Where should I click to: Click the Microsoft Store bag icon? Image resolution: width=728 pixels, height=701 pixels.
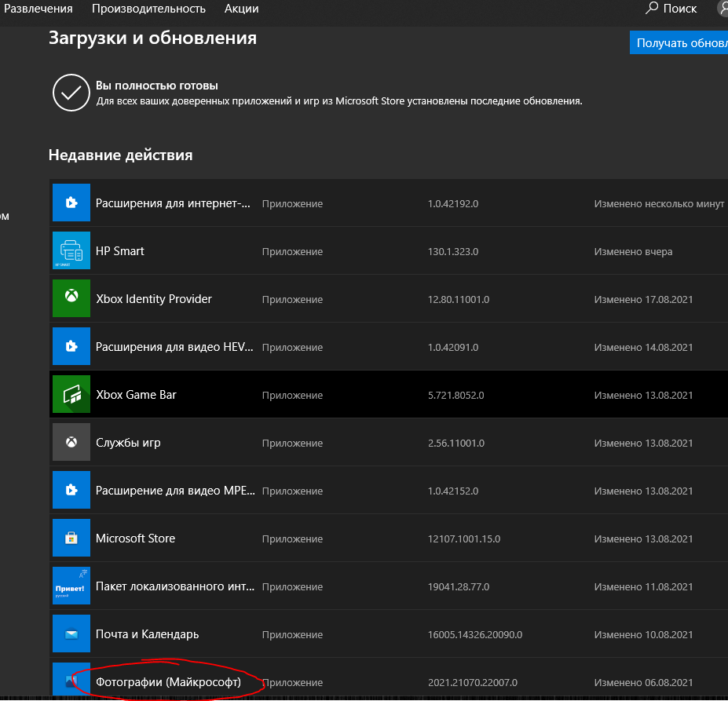click(71, 539)
